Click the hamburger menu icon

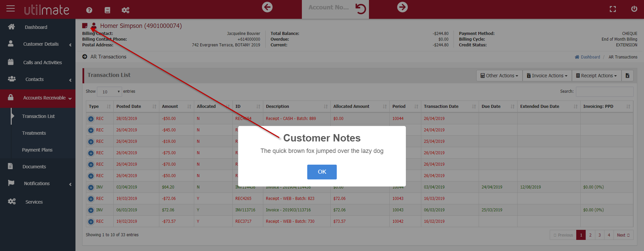[x=11, y=8]
